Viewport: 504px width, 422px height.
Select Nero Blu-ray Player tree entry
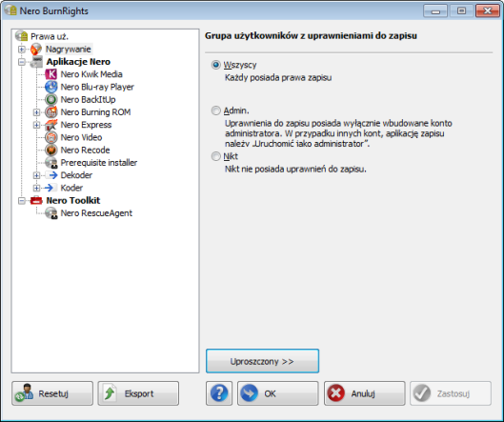tap(97, 87)
